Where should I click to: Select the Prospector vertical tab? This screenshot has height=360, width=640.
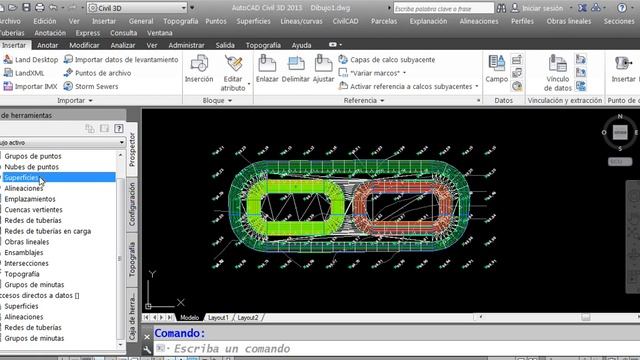pos(132,149)
